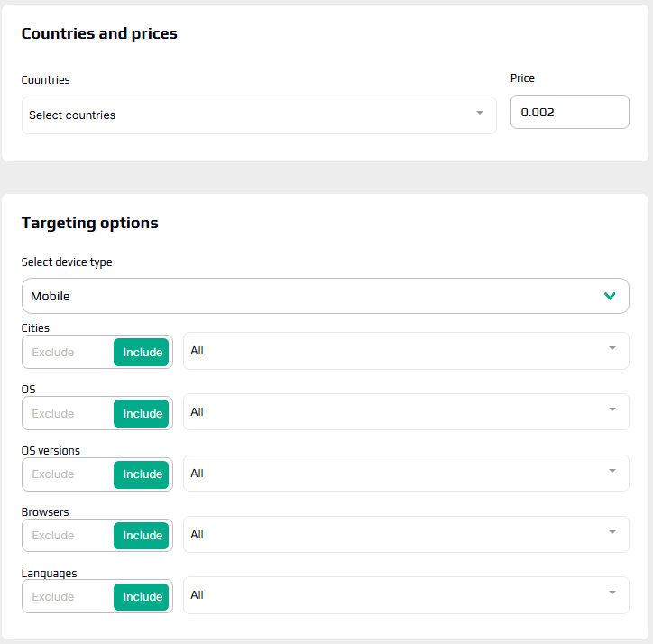The height and width of the screenshot is (644, 653).
Task: Click the green chevron in device type selector
Action: (610, 296)
